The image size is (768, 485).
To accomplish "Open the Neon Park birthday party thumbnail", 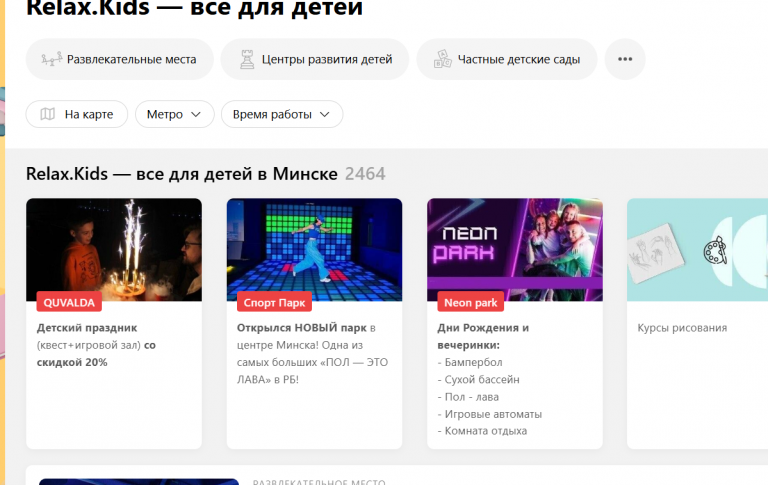I will [x=515, y=250].
